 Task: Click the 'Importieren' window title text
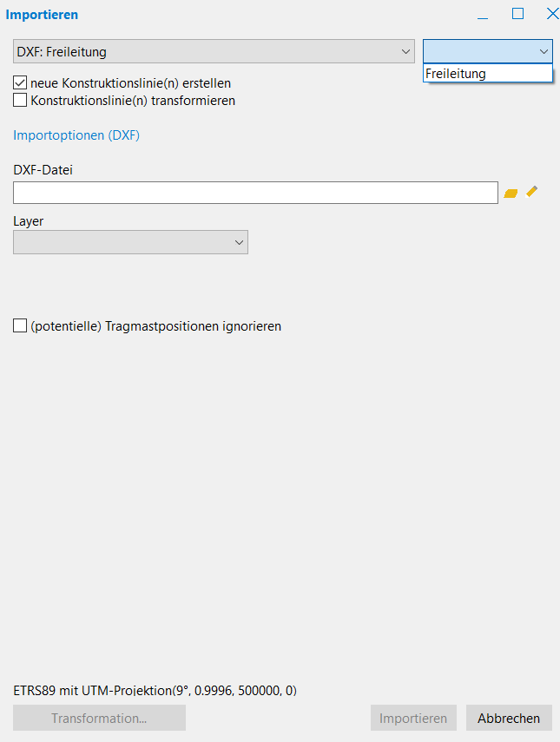[42, 15]
